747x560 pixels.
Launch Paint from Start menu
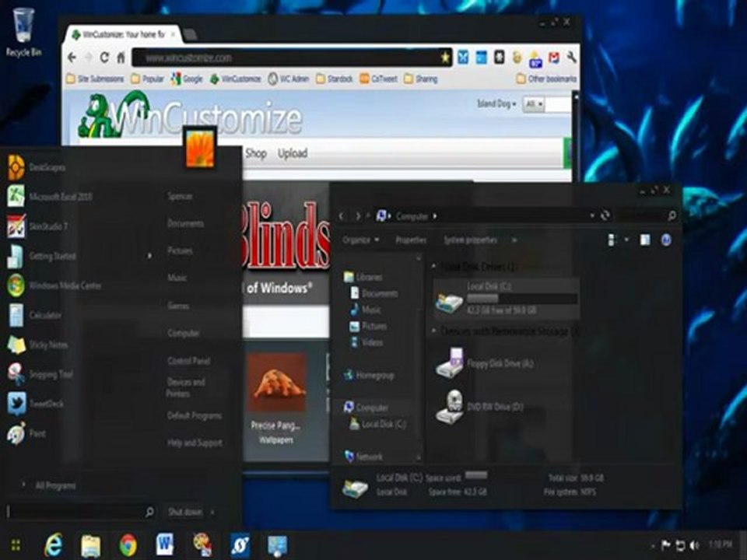[x=27, y=433]
